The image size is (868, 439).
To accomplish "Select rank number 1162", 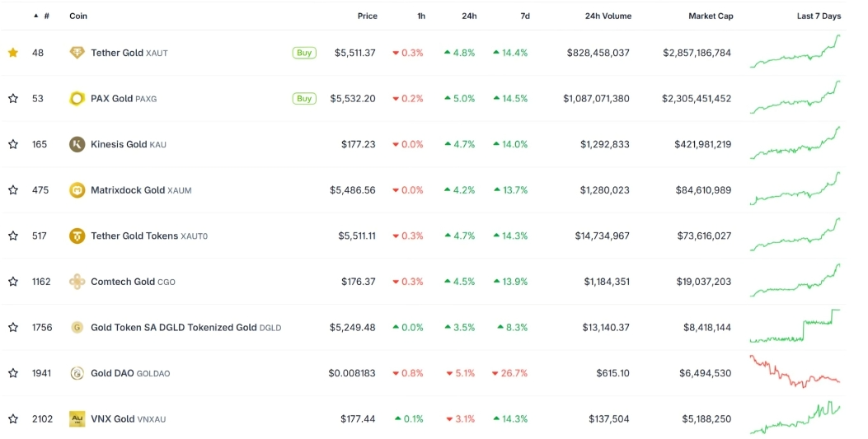I will coord(41,282).
